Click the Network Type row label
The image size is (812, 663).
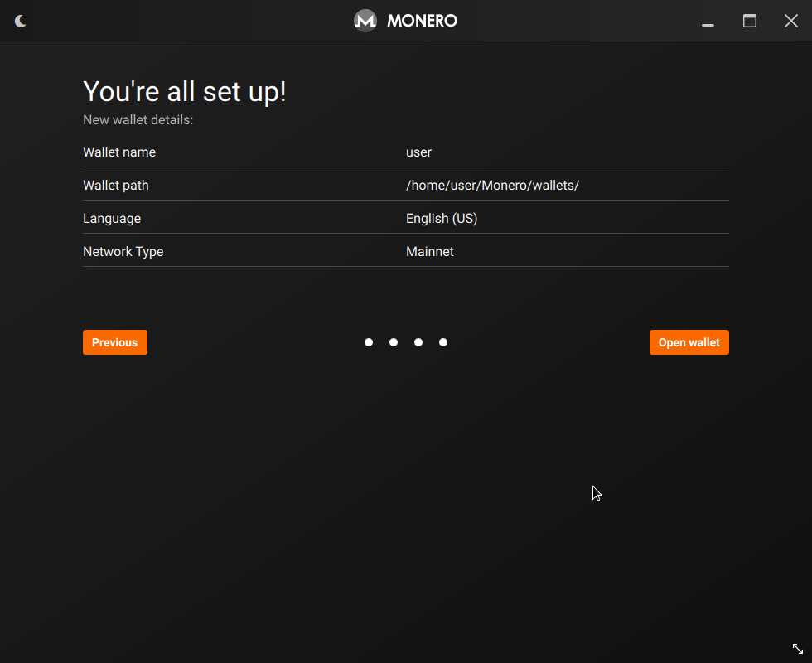123,252
